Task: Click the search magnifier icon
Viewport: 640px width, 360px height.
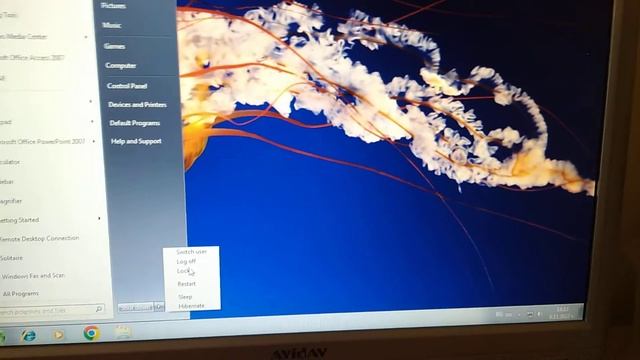Action: coord(99,309)
